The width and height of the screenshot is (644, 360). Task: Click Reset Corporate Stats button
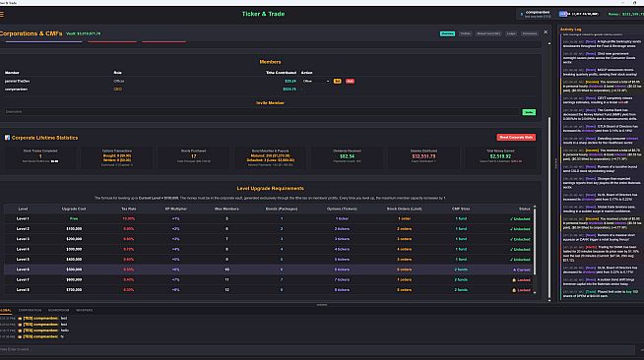click(516, 138)
